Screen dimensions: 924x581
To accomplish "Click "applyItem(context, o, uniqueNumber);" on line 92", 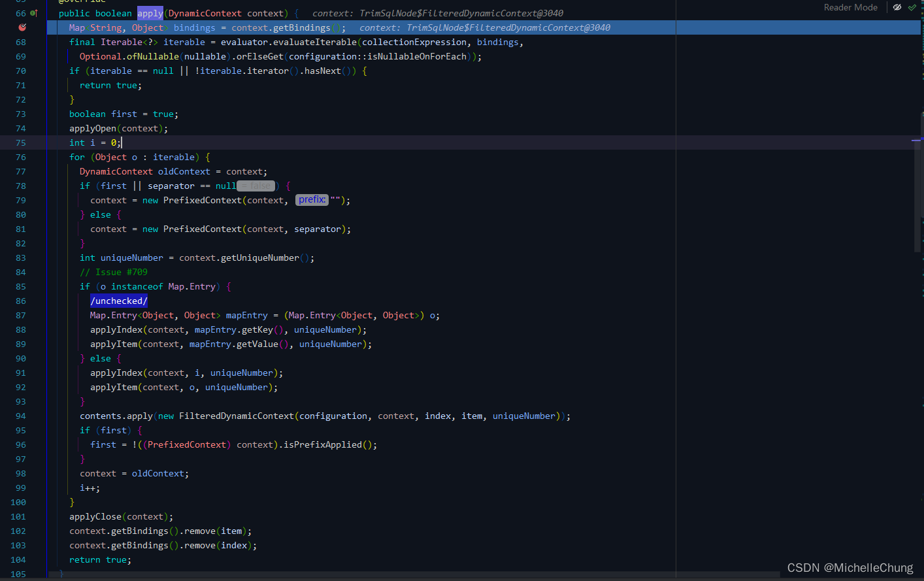I will pos(184,387).
